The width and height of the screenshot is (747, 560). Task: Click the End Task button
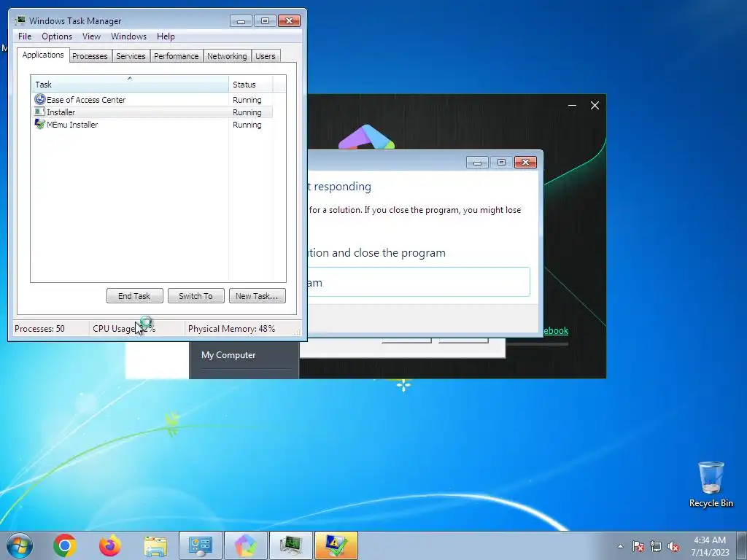click(x=134, y=296)
